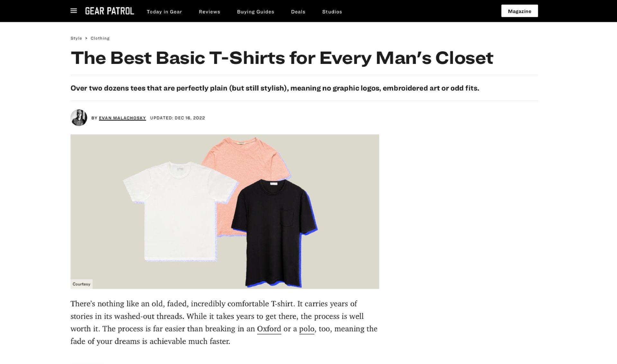Click the Gear Patrol logo
Screen dimensions: 617x364
point(110,11)
